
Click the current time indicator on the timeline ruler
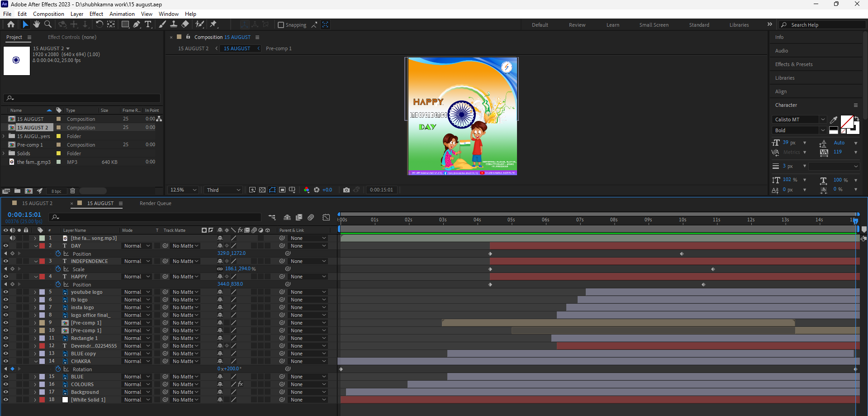coord(855,220)
